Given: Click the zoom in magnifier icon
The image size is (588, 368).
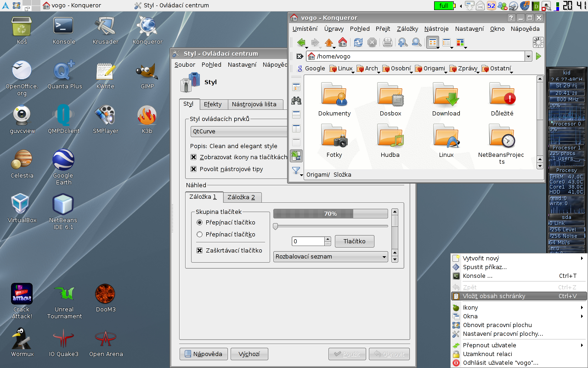Looking at the screenshot, I should (403, 43).
